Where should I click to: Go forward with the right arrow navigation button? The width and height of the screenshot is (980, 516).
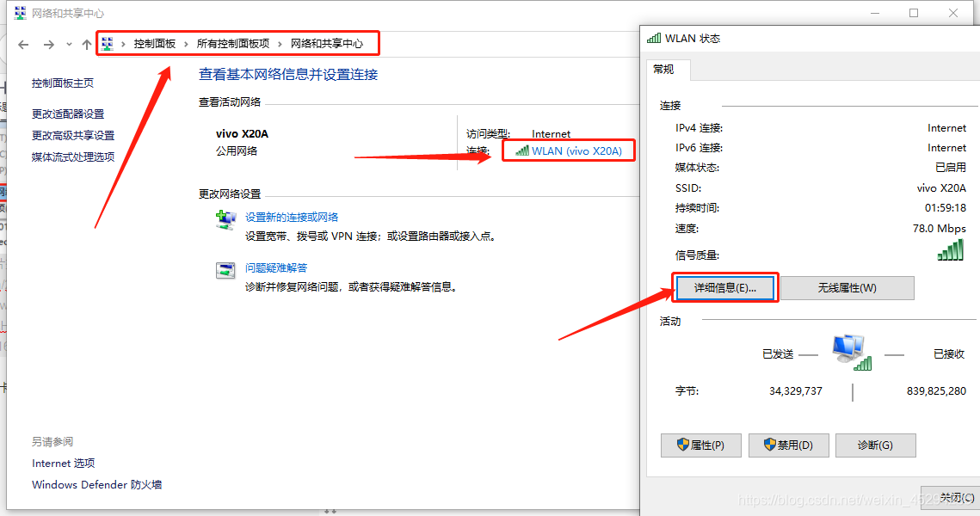(x=49, y=45)
